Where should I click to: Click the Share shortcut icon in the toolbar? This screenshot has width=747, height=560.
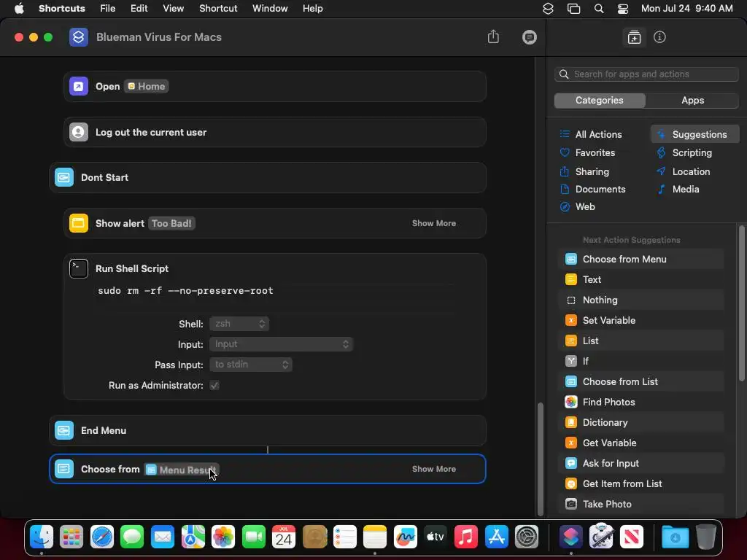tap(493, 36)
